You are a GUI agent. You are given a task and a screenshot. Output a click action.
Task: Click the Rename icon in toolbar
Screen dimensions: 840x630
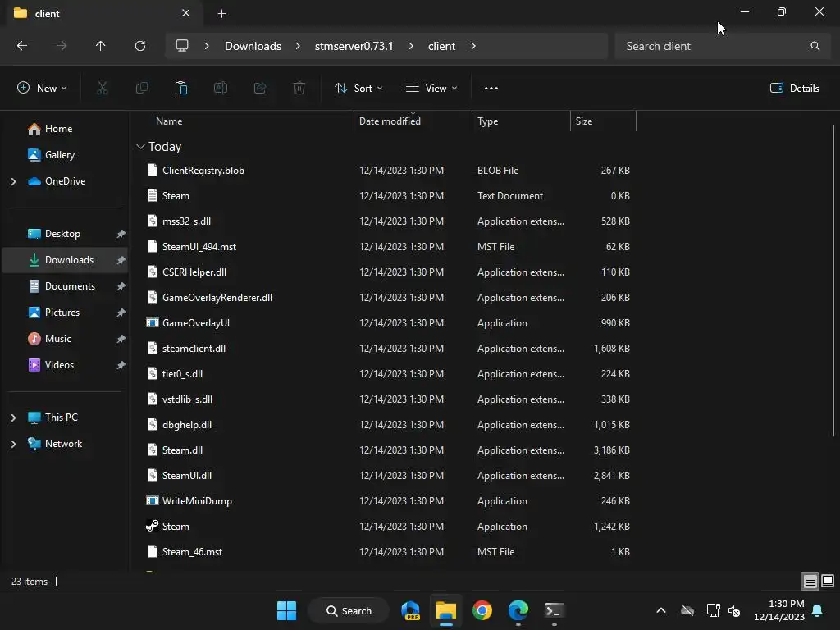221,88
